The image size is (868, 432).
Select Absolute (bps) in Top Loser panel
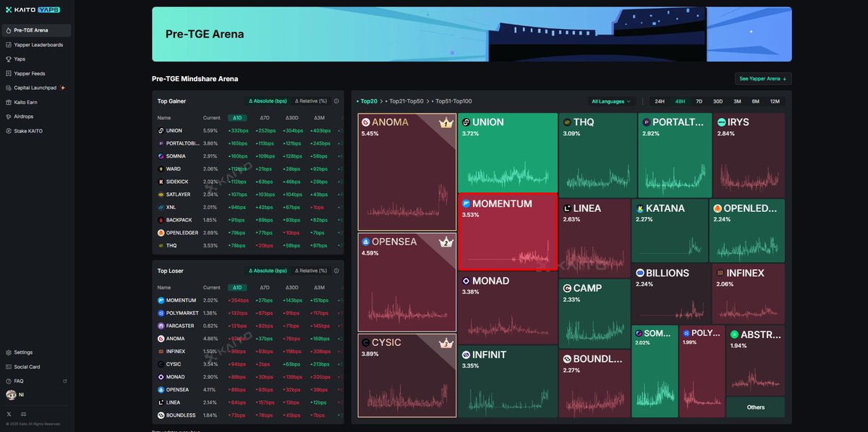[x=267, y=271]
